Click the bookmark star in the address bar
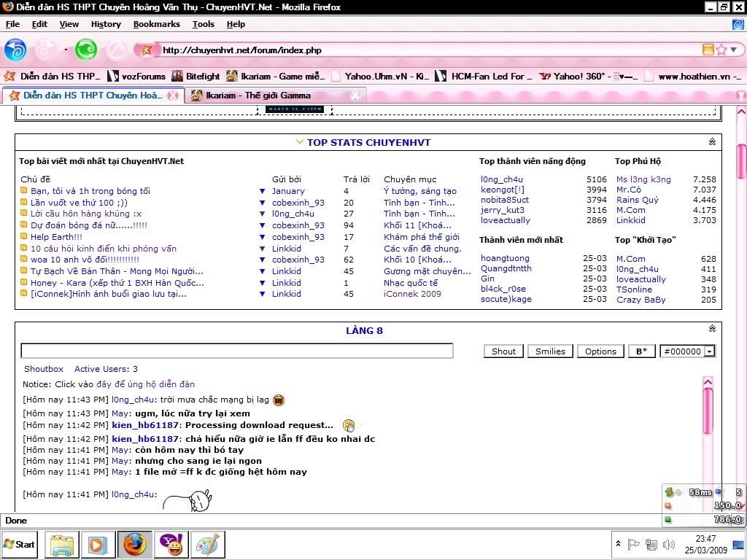The height and width of the screenshot is (560, 747). 721,50
